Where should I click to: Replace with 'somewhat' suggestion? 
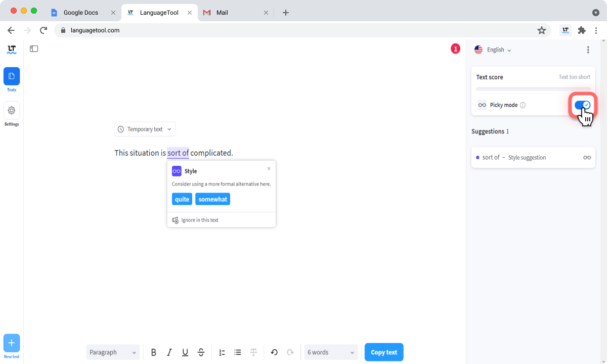click(213, 199)
